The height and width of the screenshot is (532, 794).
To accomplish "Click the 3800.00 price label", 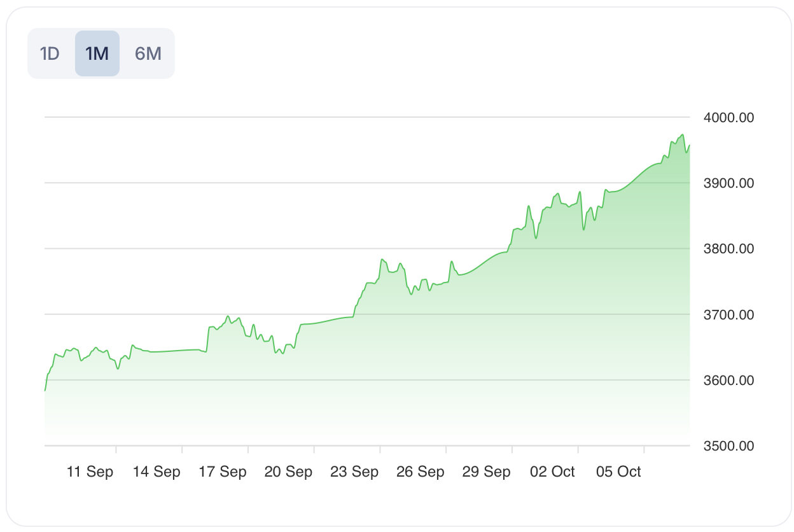I will (728, 249).
